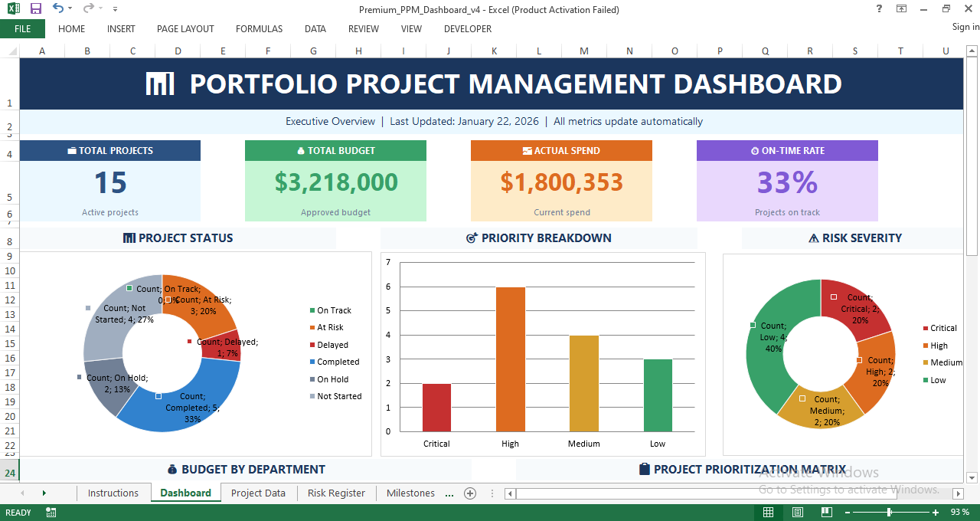Open the FILE menu
The image size is (980, 521).
point(22,28)
